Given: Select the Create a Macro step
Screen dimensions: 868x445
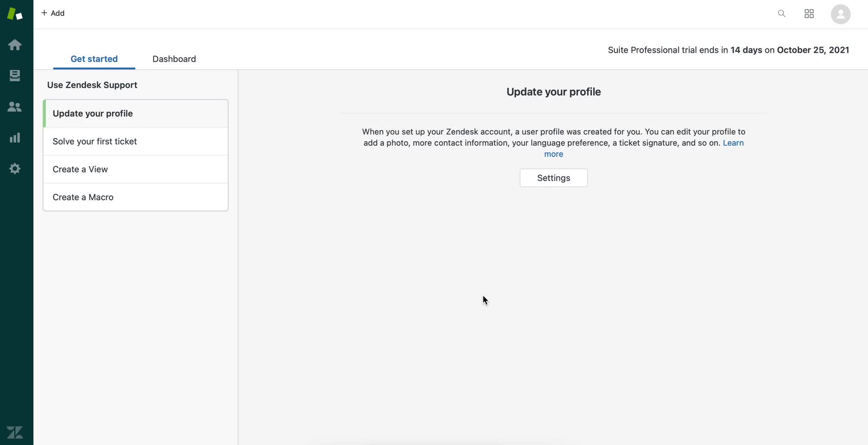Looking at the screenshot, I should [x=136, y=197].
